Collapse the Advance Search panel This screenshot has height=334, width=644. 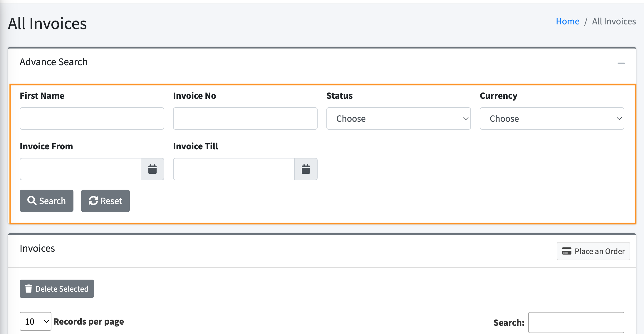point(621,63)
